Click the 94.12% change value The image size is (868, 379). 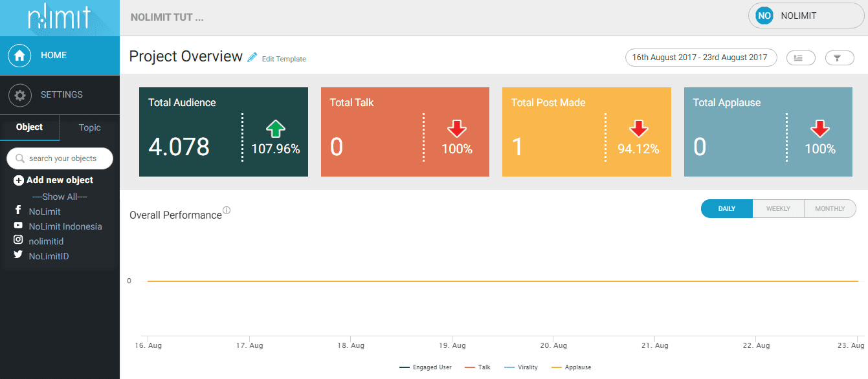pyautogui.click(x=639, y=149)
